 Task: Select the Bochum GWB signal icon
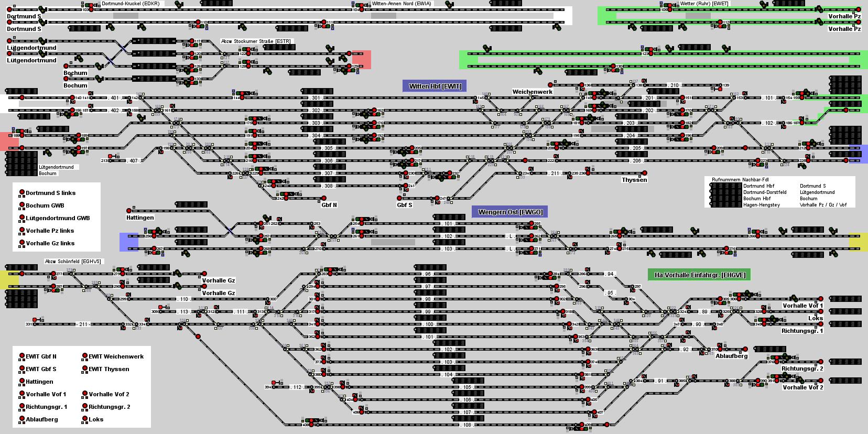click(22, 205)
